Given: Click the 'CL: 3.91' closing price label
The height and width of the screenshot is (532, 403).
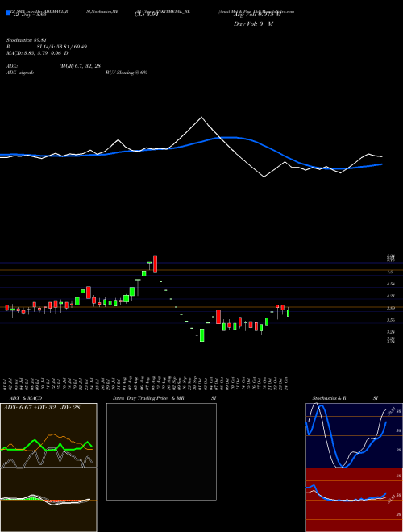Looking at the screenshot, I should tap(146, 15).
